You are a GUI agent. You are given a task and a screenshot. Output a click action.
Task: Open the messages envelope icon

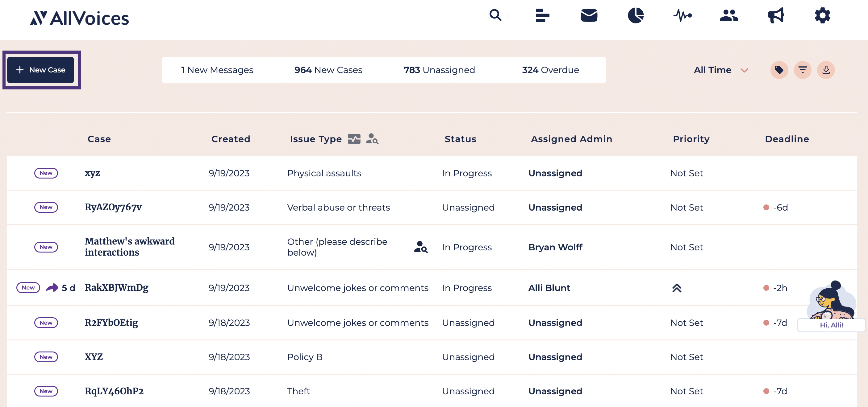pos(589,15)
